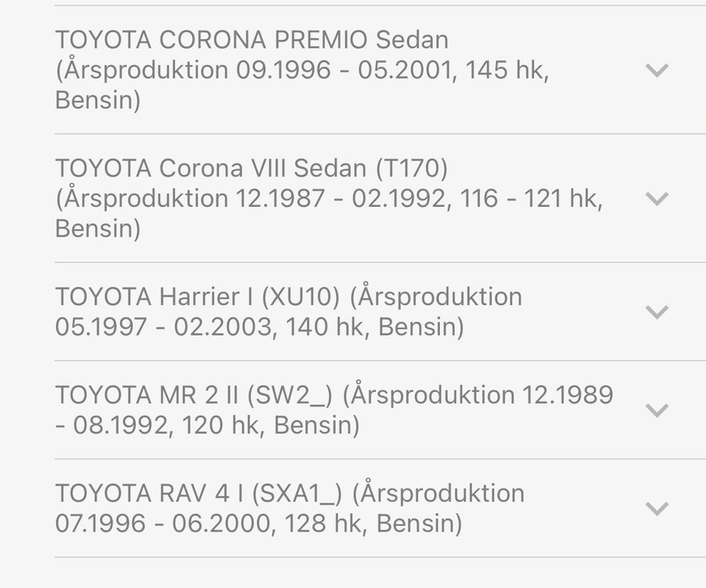The width and height of the screenshot is (706, 588).
Task: Expand the Corona Premio Sedan chevron
Action: (656, 70)
